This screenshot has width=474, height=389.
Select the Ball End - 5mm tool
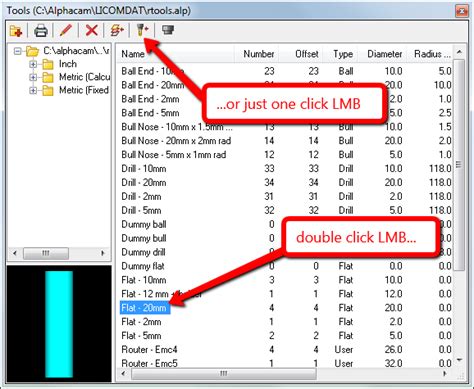point(150,113)
